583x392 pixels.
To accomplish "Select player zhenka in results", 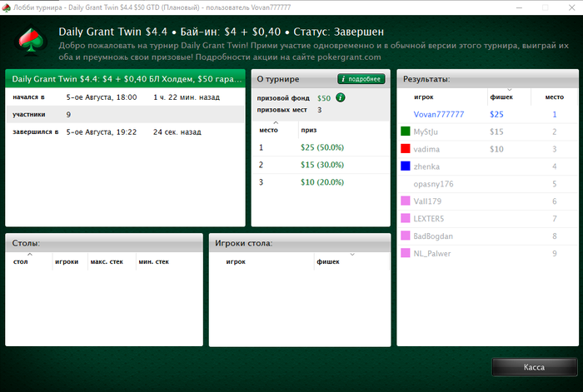I will pyautogui.click(x=426, y=166).
